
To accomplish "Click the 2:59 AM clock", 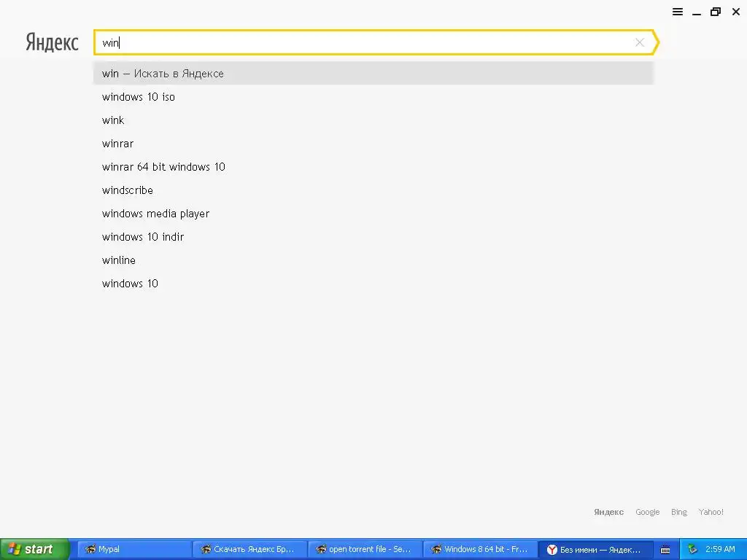I will [720, 549].
